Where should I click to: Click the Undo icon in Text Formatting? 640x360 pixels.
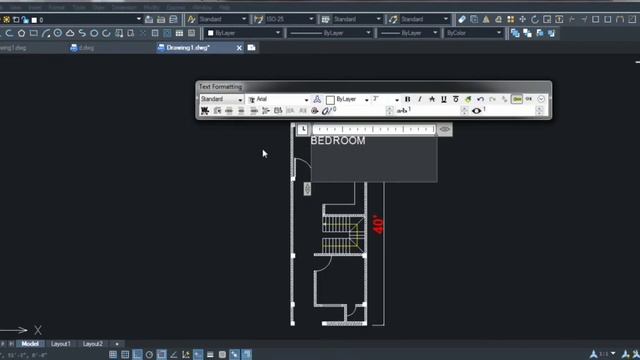pos(480,99)
